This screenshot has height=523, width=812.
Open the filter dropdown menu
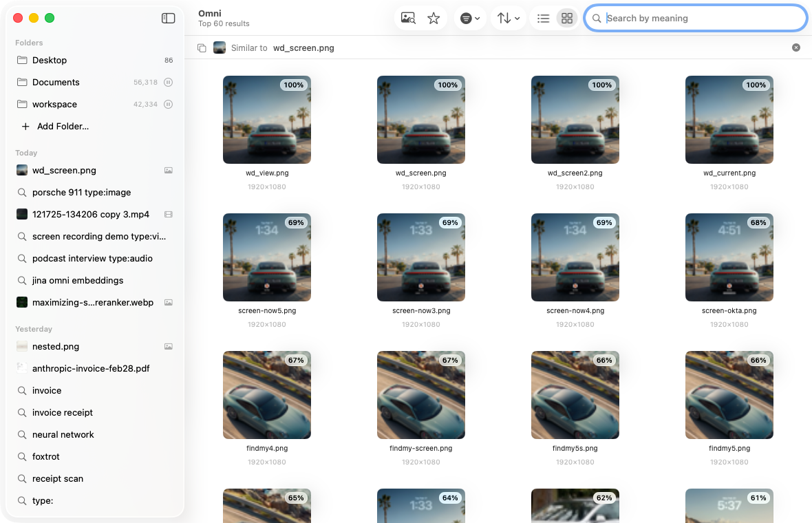point(470,18)
